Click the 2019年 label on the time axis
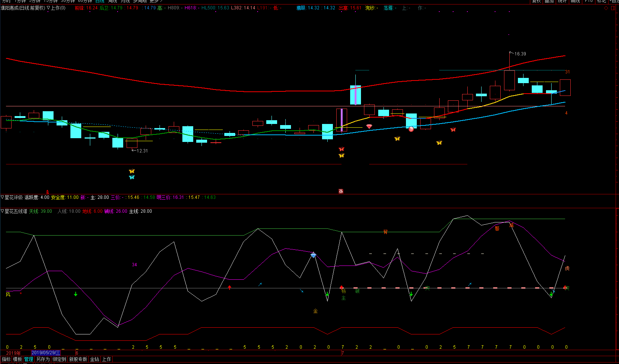This screenshot has width=619, height=364. coord(13,353)
